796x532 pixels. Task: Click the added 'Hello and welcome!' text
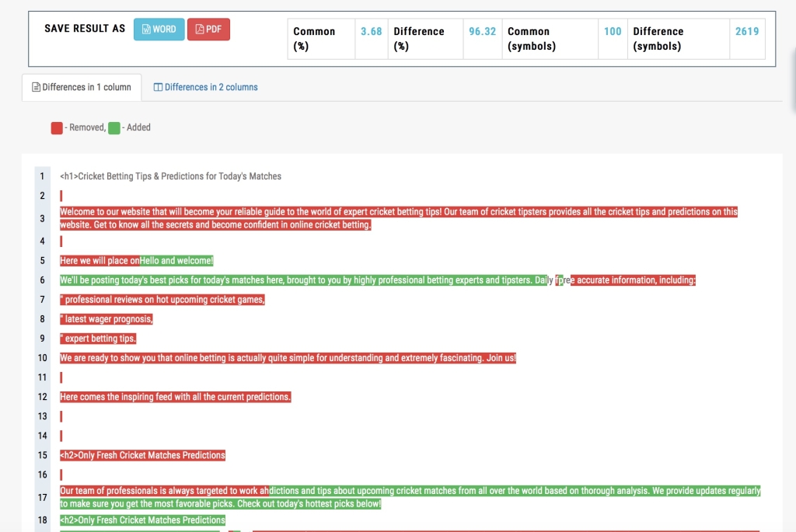[176, 261]
